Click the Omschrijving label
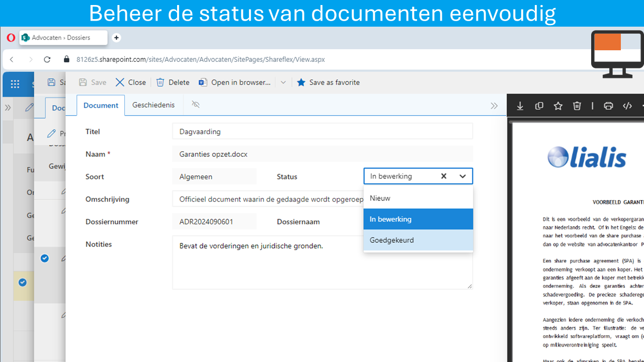644x362 pixels. (x=107, y=199)
